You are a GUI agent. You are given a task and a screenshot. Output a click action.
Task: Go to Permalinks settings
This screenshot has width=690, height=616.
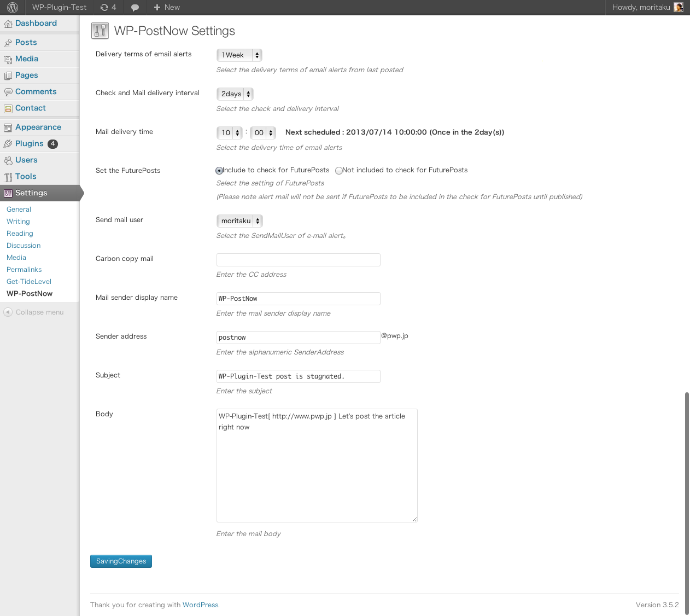tap(24, 270)
